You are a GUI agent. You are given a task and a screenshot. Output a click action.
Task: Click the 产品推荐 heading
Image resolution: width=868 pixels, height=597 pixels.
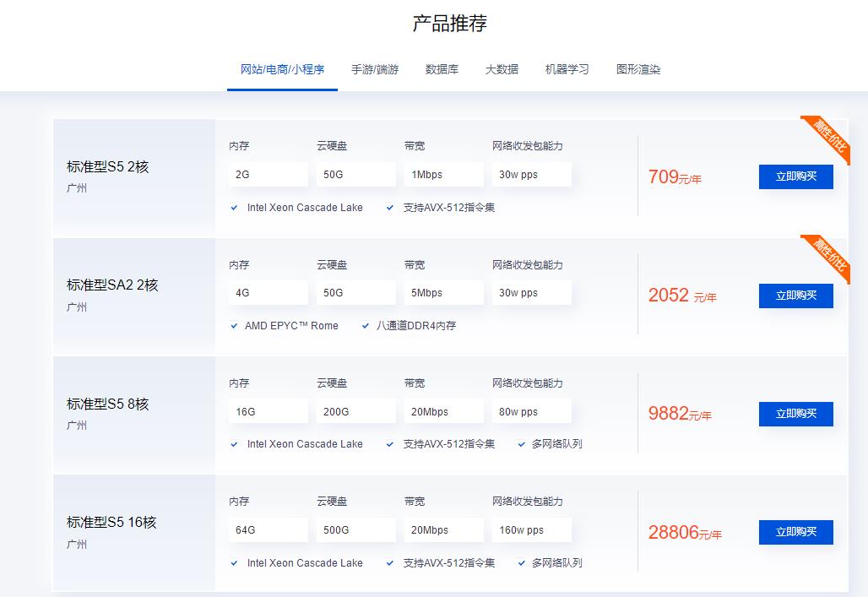tap(449, 24)
